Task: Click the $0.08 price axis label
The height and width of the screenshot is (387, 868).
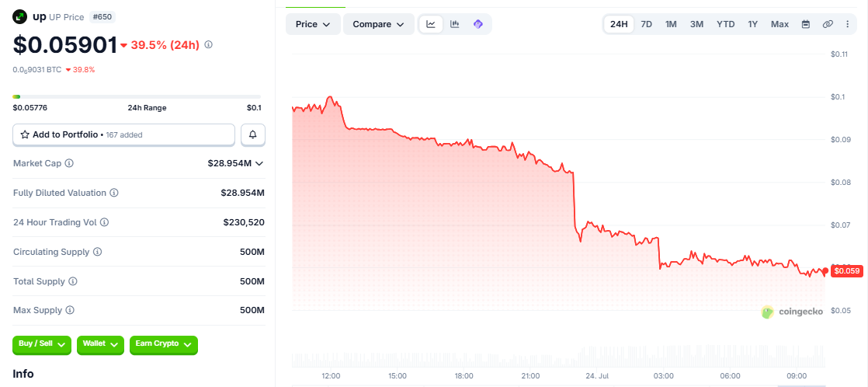Action: (x=839, y=182)
